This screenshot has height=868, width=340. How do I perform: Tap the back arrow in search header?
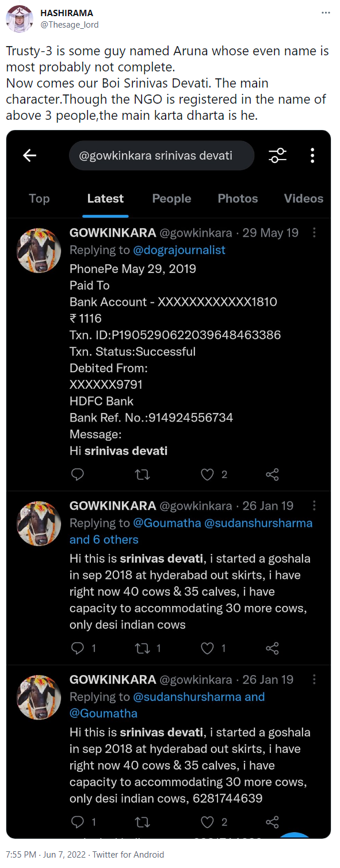coord(30,156)
